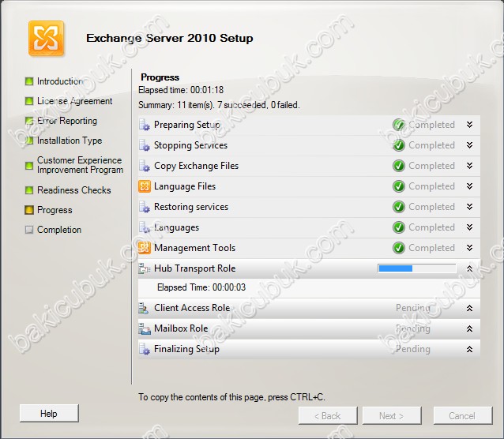Click the yellow square beside Progress
504x439 pixels.
tap(29, 210)
